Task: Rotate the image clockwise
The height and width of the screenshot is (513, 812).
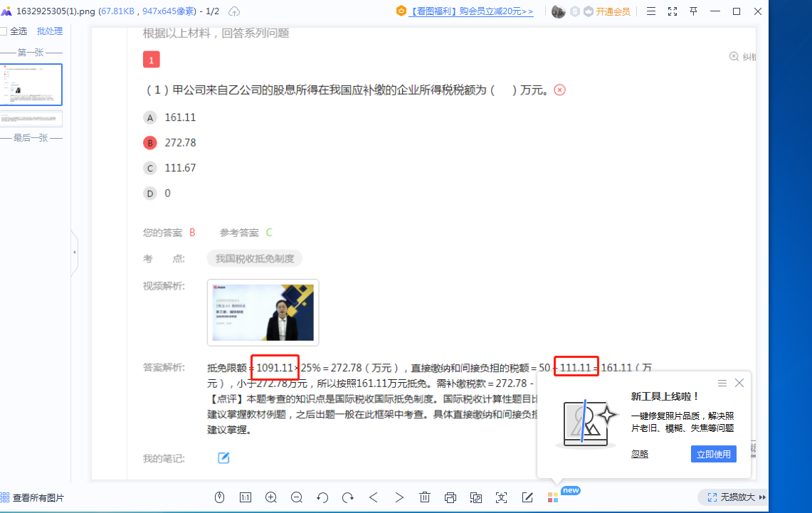Action: (x=348, y=497)
